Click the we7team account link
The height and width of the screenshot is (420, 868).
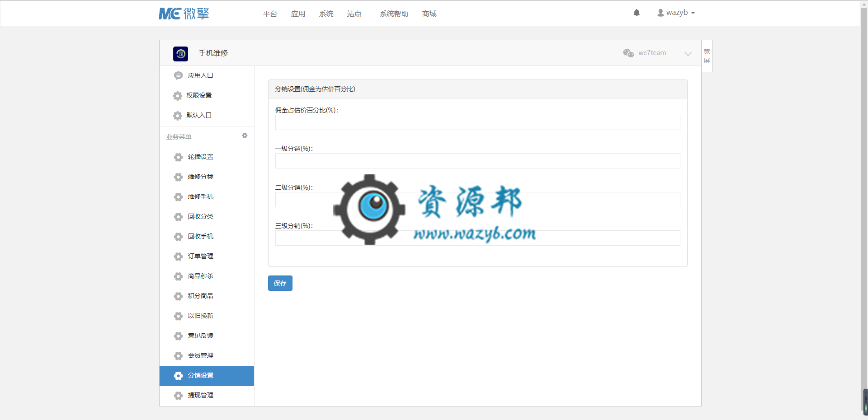point(652,53)
